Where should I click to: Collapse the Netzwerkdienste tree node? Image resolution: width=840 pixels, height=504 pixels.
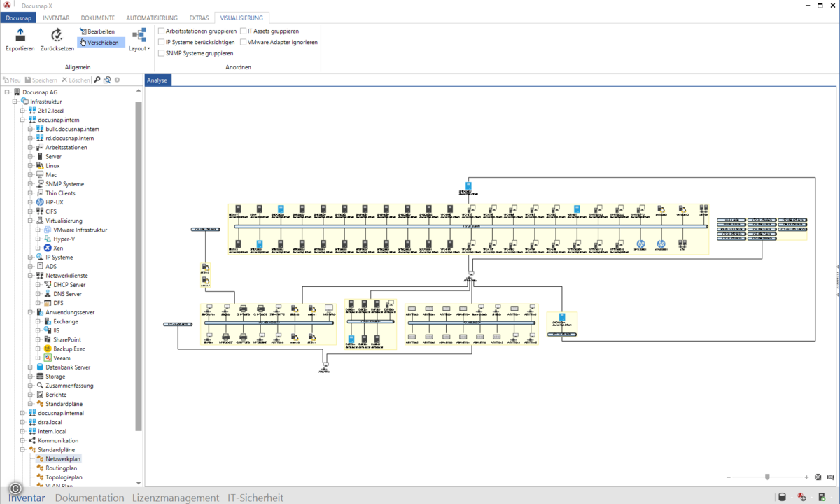tap(31, 276)
